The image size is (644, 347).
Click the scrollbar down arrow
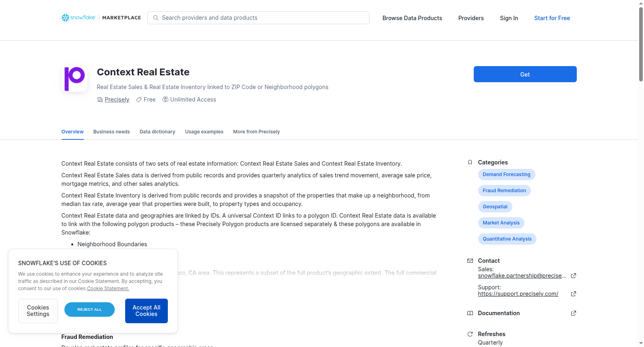[x=641, y=343]
